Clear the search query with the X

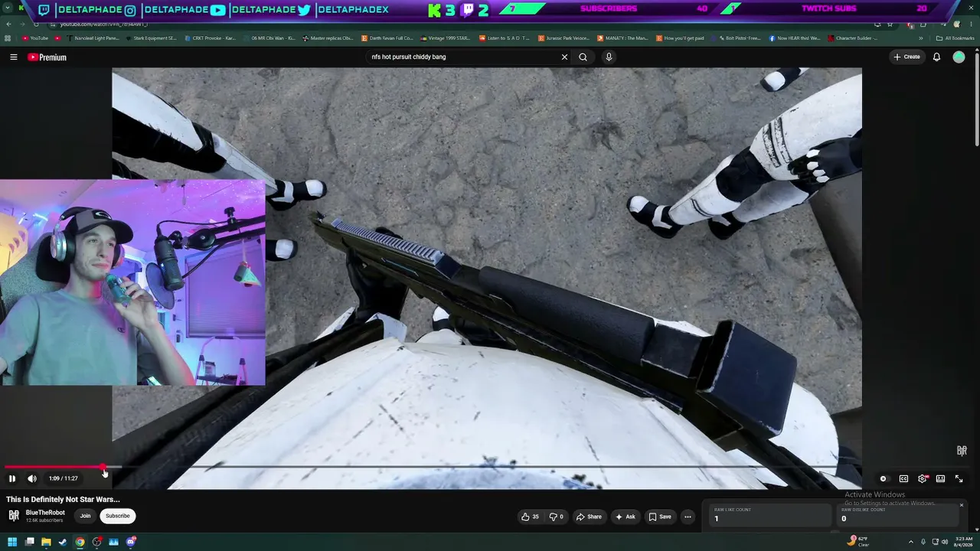[564, 57]
